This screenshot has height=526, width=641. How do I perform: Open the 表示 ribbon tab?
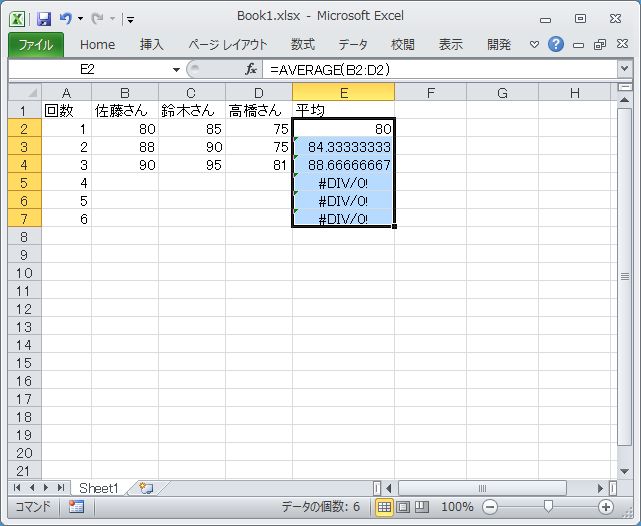tap(450, 45)
